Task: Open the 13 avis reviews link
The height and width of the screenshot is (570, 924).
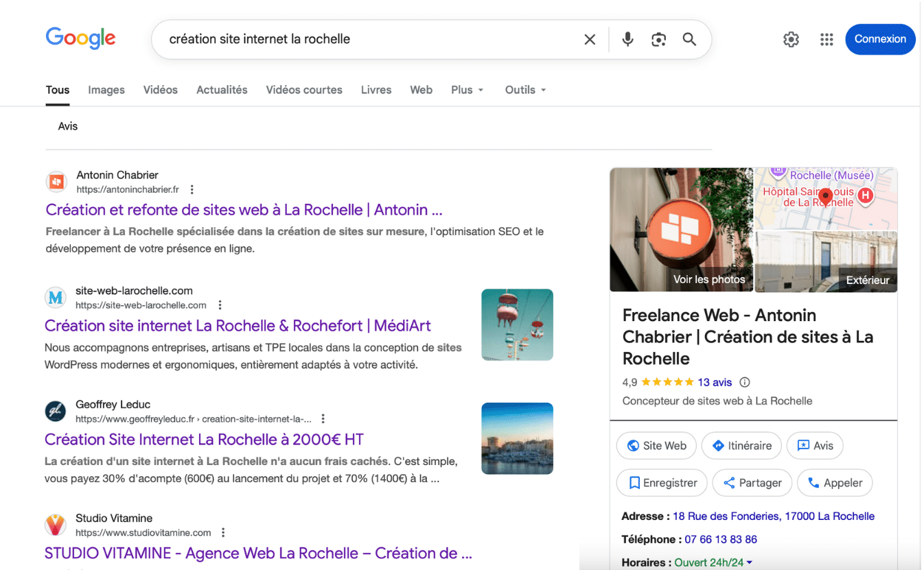Action: (x=716, y=382)
